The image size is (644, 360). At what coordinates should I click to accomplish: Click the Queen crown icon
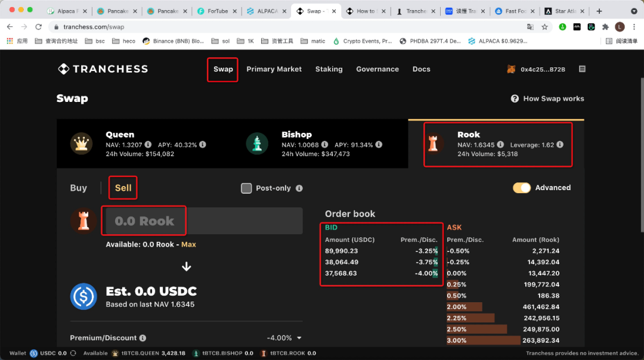[81, 144]
